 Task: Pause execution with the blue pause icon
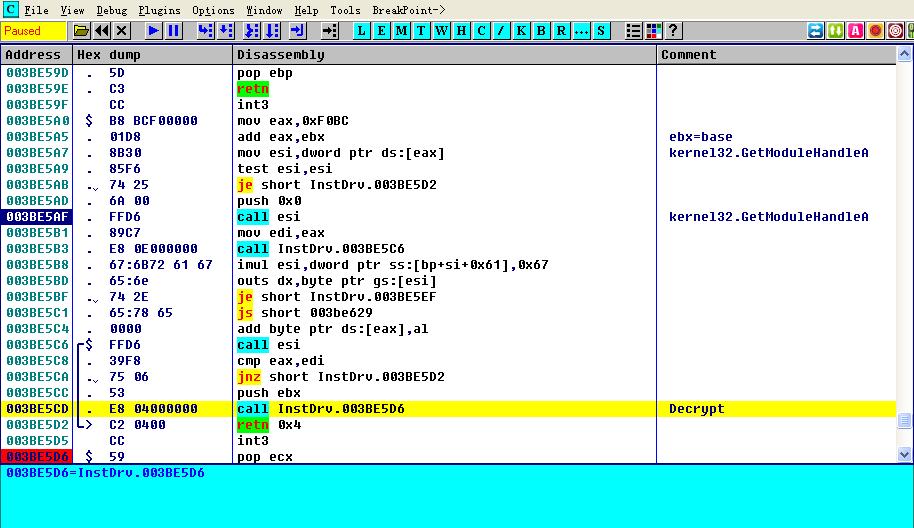[x=174, y=31]
